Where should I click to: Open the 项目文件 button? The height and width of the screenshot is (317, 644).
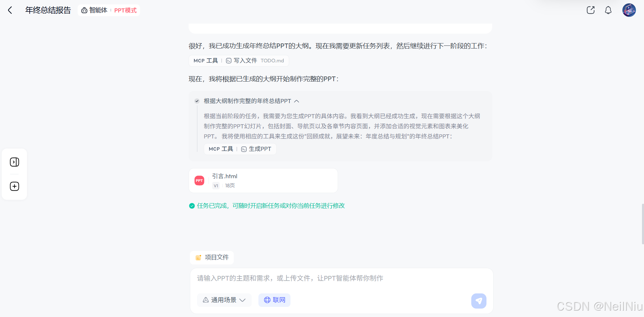coord(212,257)
